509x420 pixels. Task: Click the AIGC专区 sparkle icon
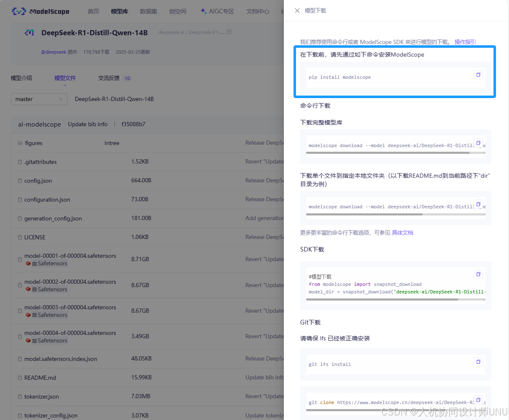[x=203, y=11]
